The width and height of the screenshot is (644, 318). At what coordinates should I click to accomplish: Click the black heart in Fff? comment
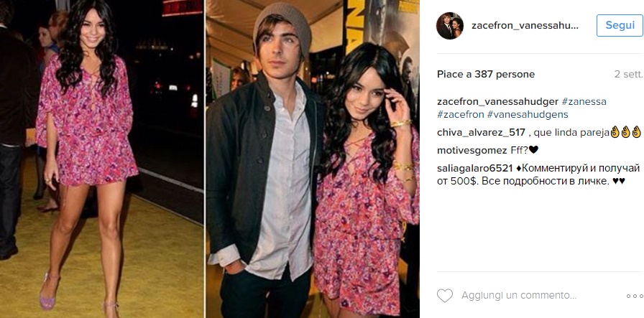tap(533, 151)
